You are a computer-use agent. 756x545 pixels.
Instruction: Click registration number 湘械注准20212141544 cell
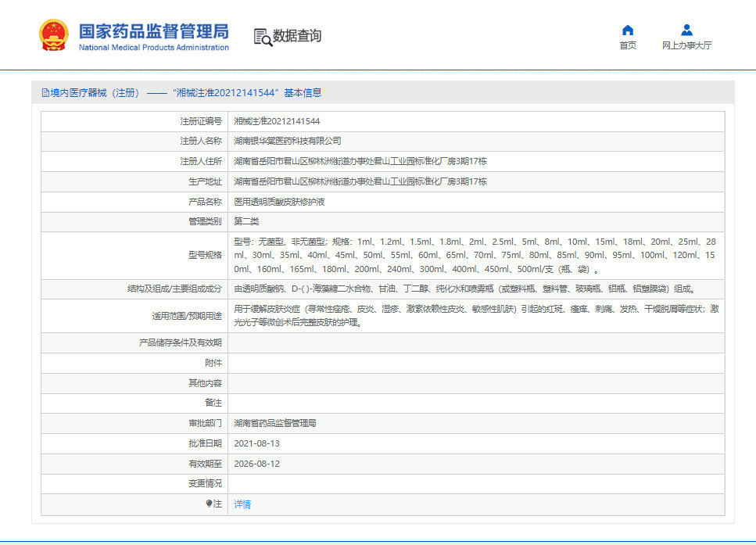coord(277,121)
